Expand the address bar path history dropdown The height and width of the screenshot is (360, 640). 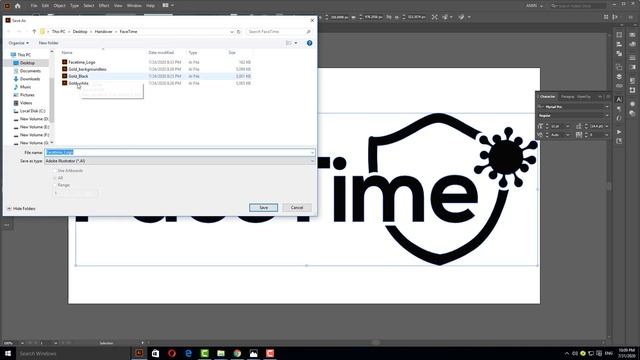tap(232, 31)
